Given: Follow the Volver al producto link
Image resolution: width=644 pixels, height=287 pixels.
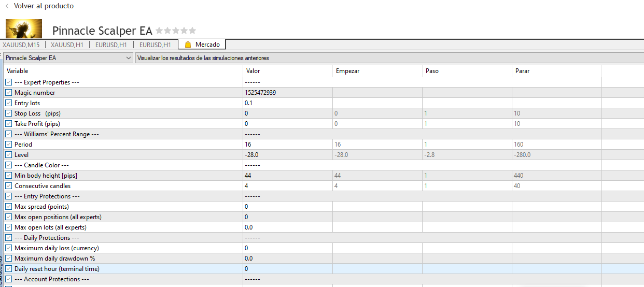Looking at the screenshot, I should 44,6.
